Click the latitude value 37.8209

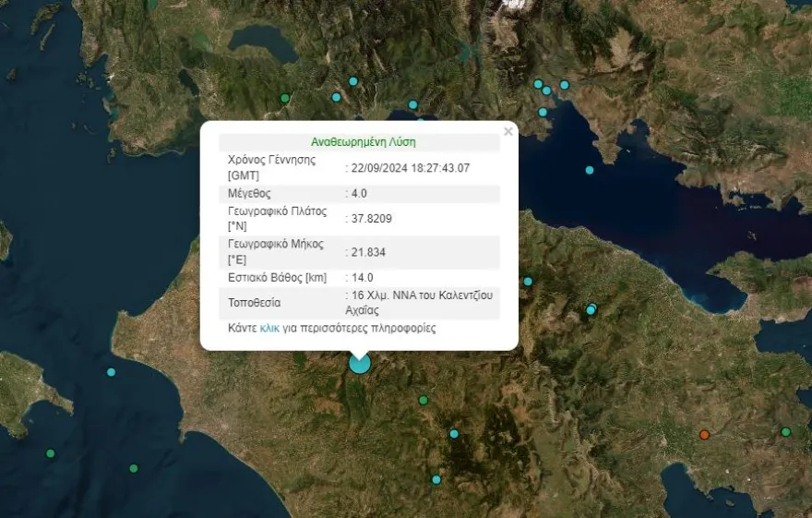pyautogui.click(x=371, y=219)
